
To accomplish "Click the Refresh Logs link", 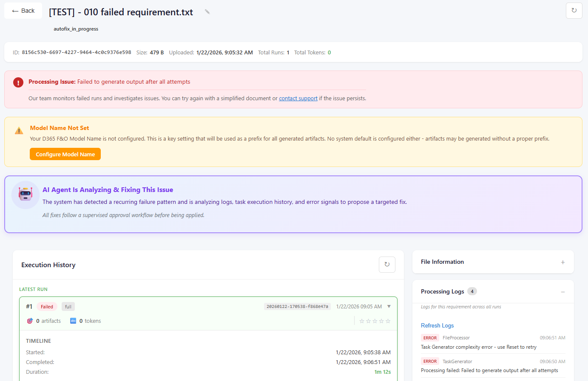I will click(437, 325).
